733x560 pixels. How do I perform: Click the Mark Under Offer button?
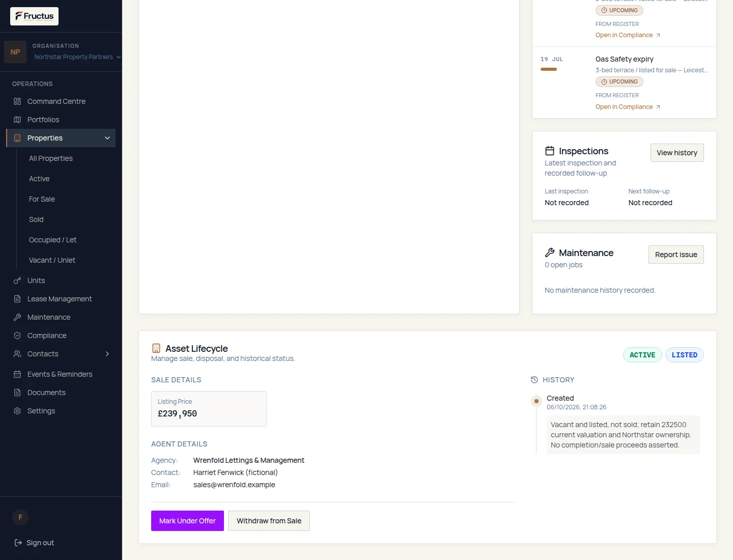(187, 521)
